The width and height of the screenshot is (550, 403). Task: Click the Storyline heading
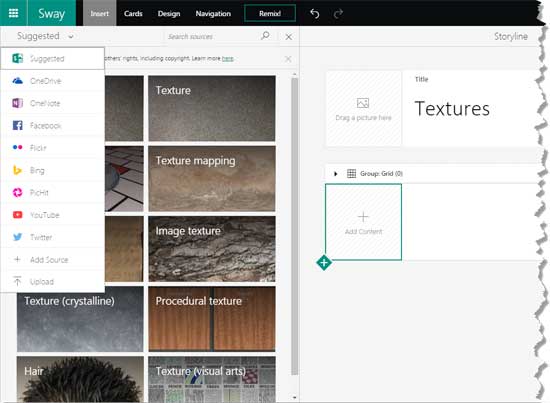pyautogui.click(x=511, y=36)
